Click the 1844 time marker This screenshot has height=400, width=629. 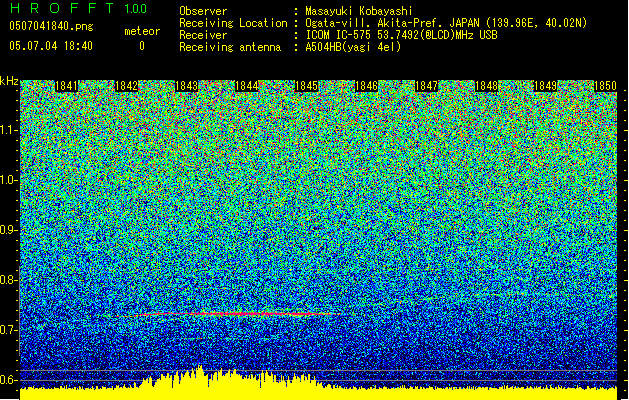click(246, 86)
